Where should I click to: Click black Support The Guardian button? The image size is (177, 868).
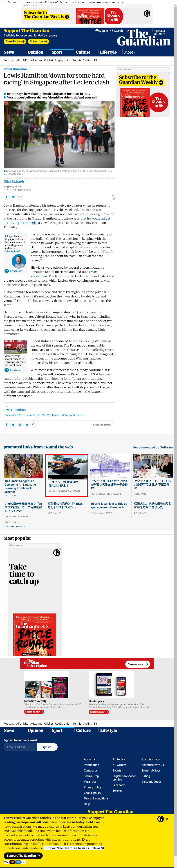(x=24, y=856)
